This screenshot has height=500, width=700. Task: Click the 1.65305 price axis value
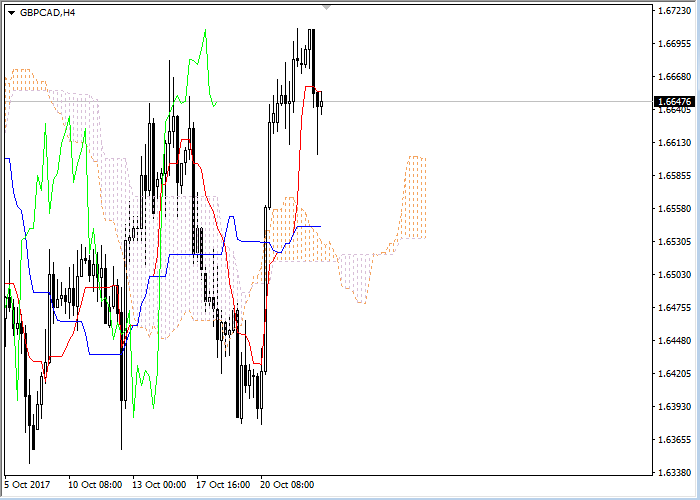click(674, 242)
